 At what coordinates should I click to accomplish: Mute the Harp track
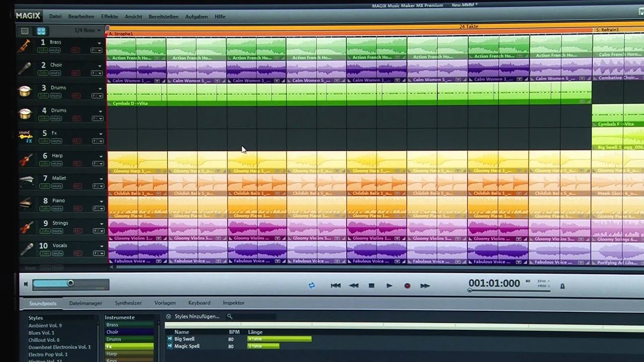57,163
